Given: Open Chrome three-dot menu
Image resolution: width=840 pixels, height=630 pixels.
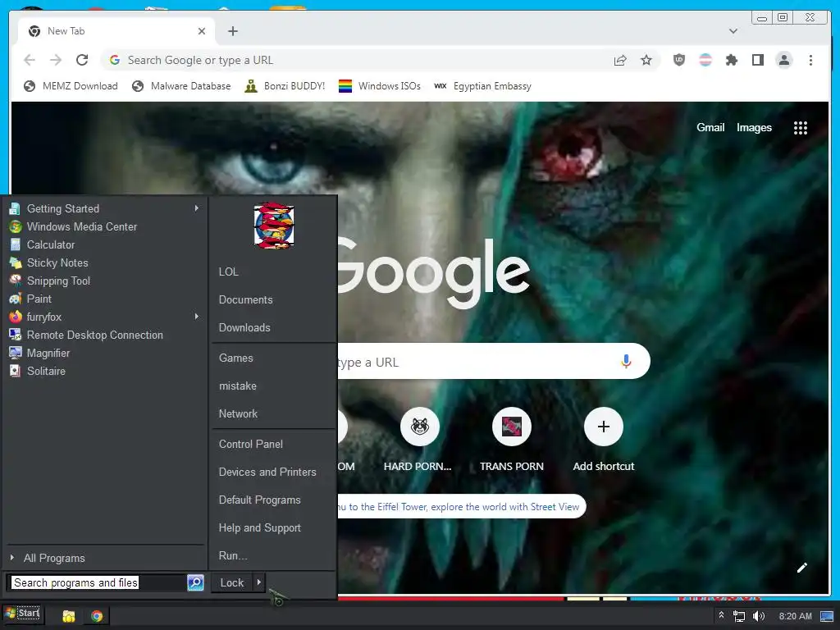Looking at the screenshot, I should click(810, 60).
